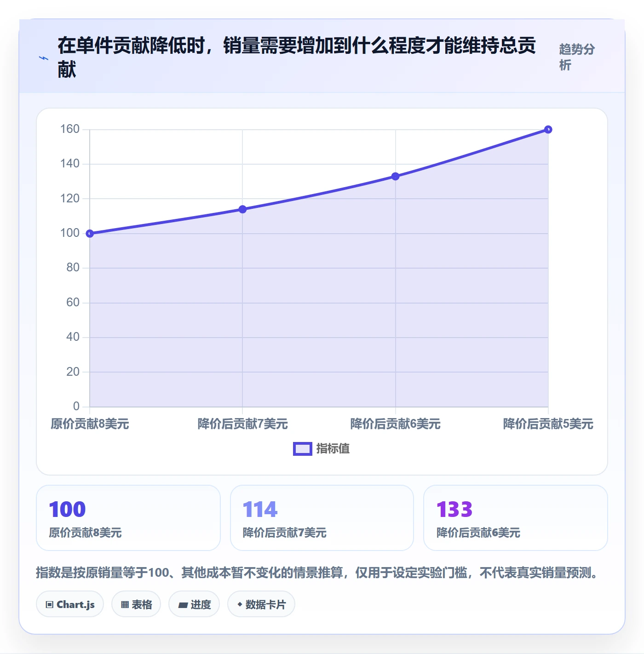Click the 数据卡片 tag chip
The width and height of the screenshot is (644, 654).
[x=261, y=604]
